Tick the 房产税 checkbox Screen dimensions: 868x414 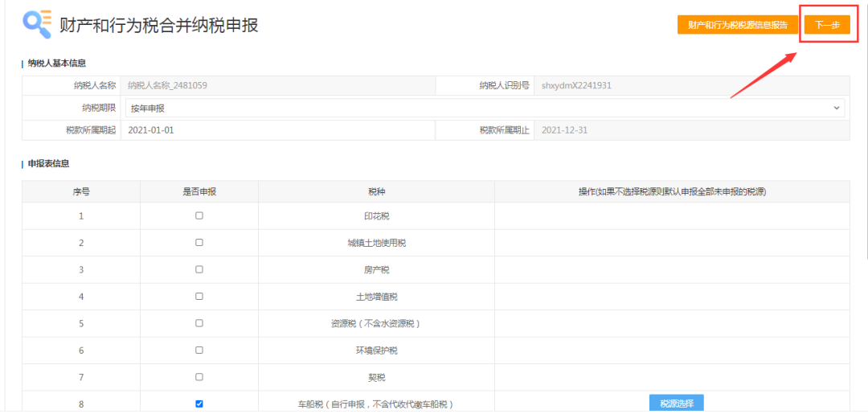click(x=199, y=269)
